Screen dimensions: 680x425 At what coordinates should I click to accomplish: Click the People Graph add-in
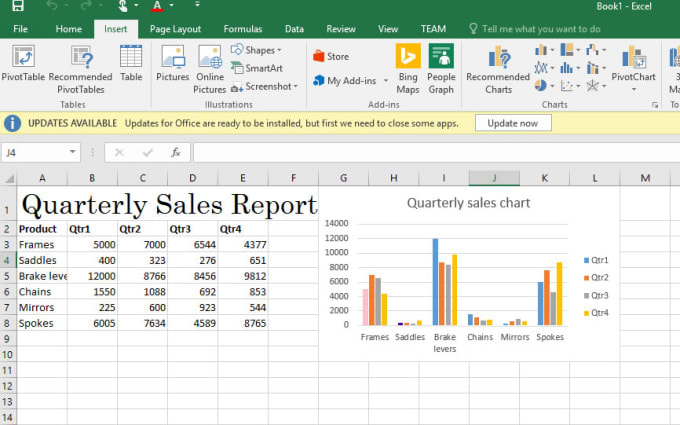pyautogui.click(x=441, y=69)
